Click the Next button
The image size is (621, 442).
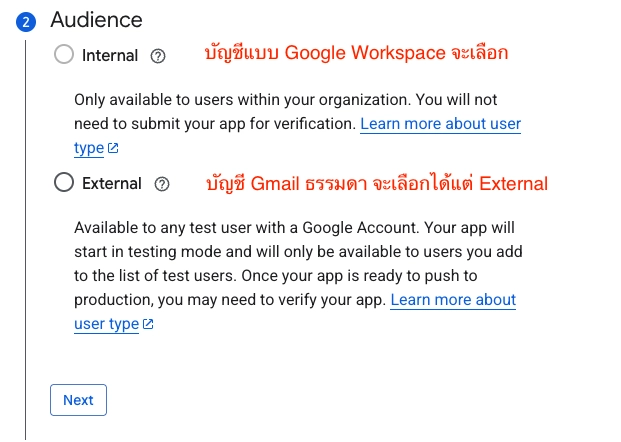[78, 400]
